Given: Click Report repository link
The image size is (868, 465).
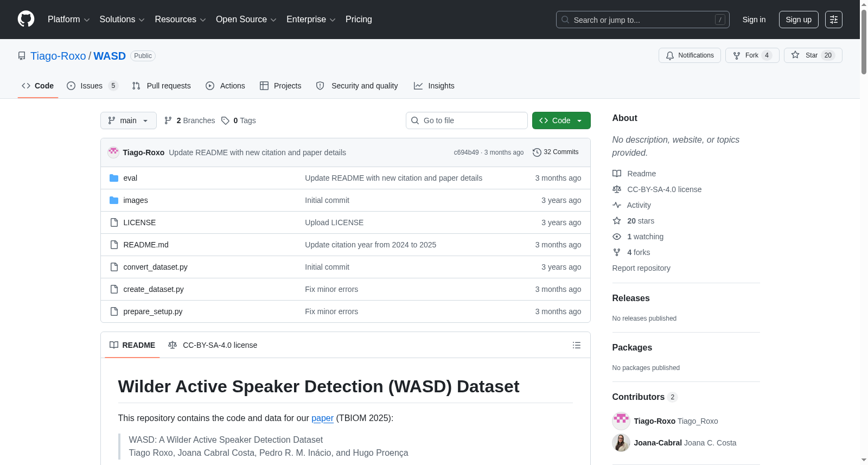Looking at the screenshot, I should coord(641,268).
